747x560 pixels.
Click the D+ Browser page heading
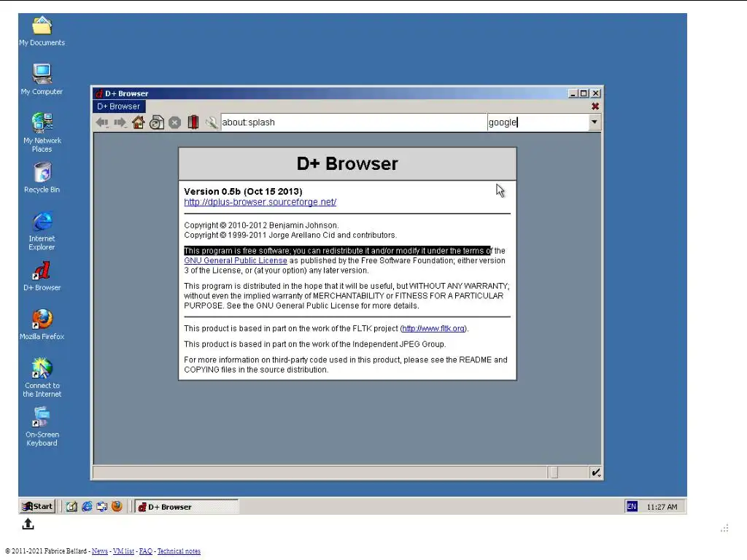tap(347, 164)
